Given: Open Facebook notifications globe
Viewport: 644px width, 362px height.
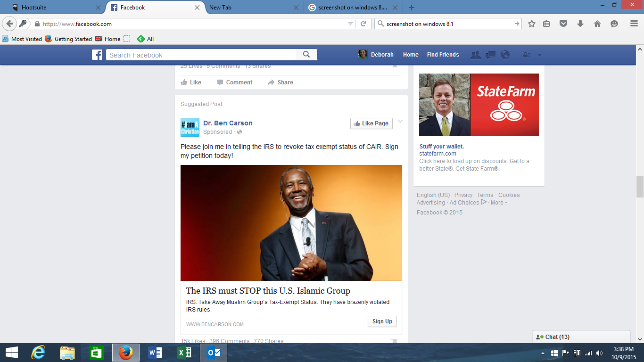Looking at the screenshot, I should [x=505, y=55].
